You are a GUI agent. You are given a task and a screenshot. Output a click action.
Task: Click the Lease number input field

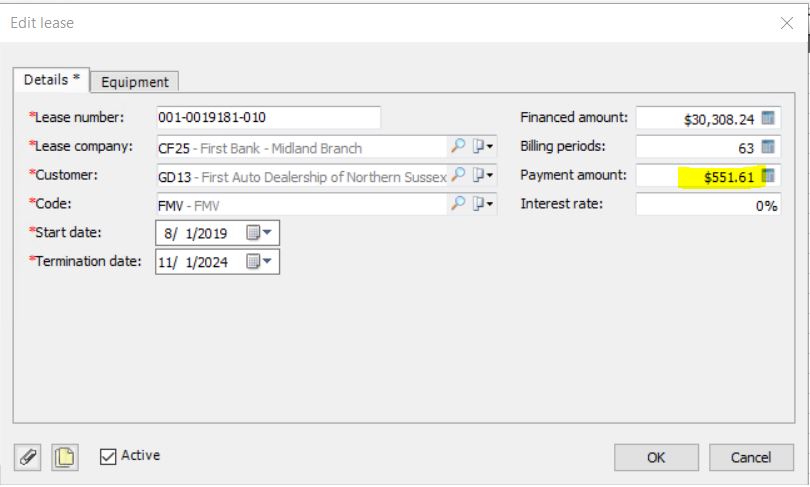pyautogui.click(x=269, y=118)
